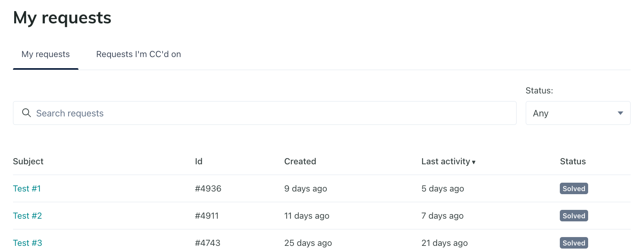The width and height of the screenshot is (644, 252).
Task: Click the My requests page heading
Action: (x=62, y=18)
